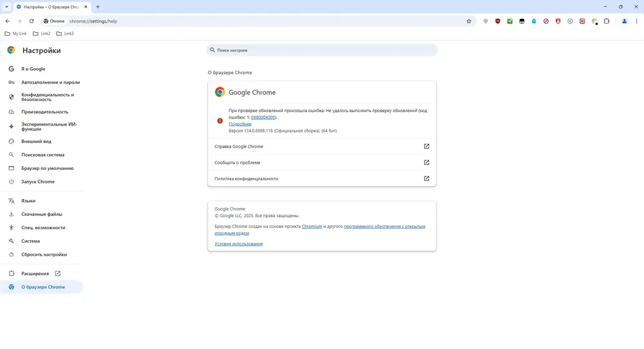Click программного обеспечения с открытым кодом link
The width and height of the screenshot is (644, 349).
pos(319,229)
